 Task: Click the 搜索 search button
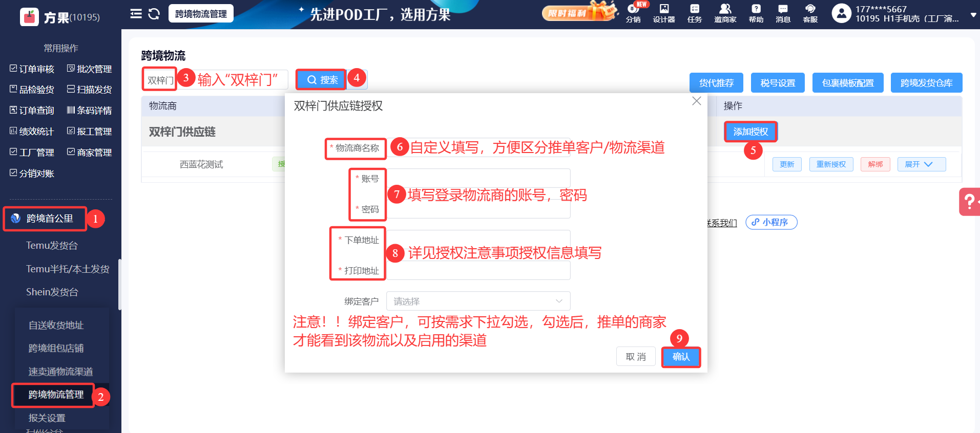(x=322, y=80)
